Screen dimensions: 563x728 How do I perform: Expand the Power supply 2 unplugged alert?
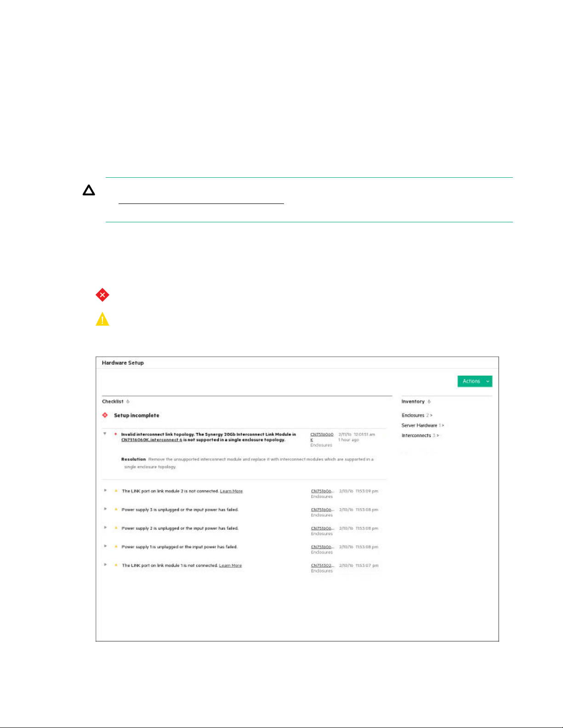105,528
